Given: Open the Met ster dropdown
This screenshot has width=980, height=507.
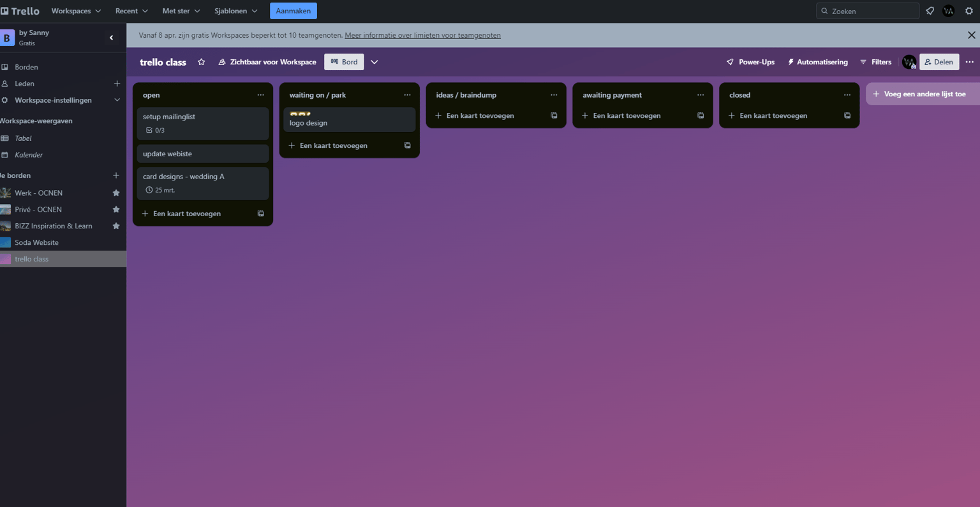Looking at the screenshot, I should (181, 11).
